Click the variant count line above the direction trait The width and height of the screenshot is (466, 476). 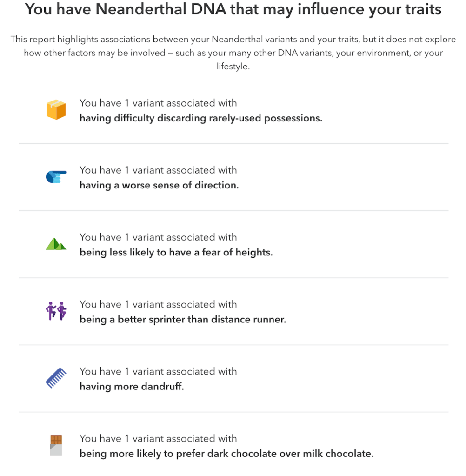(158, 170)
